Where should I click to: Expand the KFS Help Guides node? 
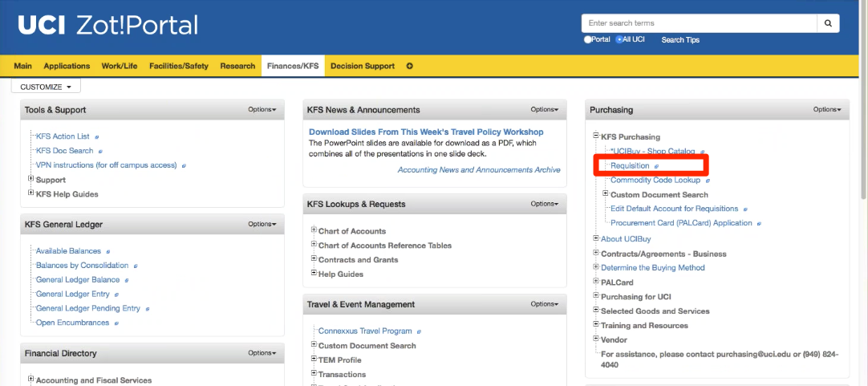coord(31,193)
